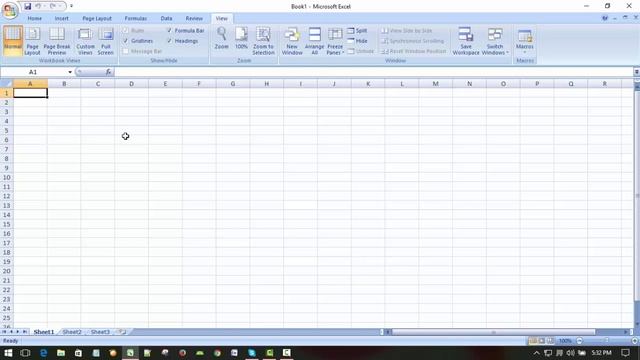Open a New Window

pos(292,40)
